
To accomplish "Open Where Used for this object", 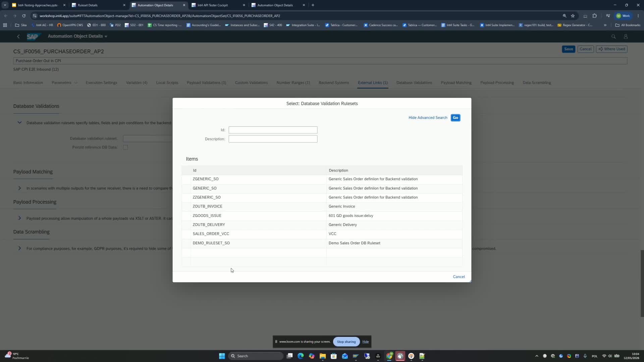I will click(611, 49).
